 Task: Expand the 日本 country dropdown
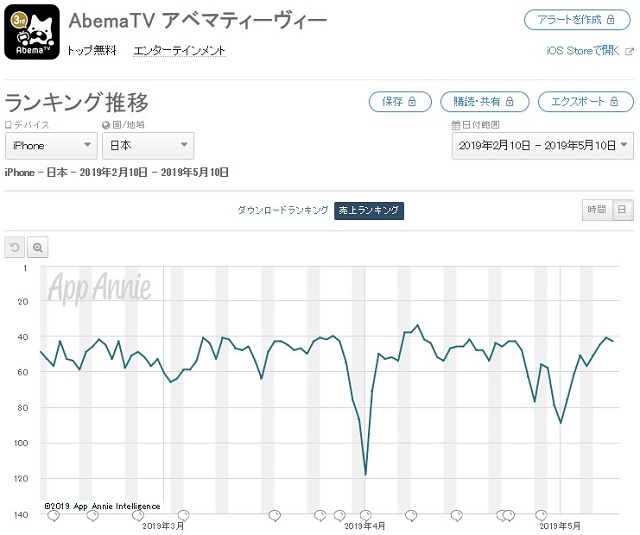[148, 146]
